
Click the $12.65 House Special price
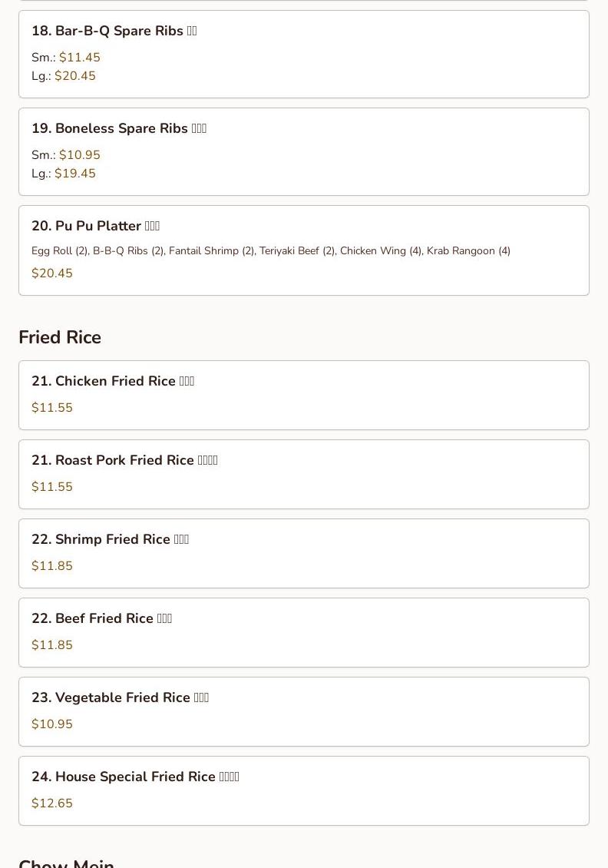tap(52, 803)
